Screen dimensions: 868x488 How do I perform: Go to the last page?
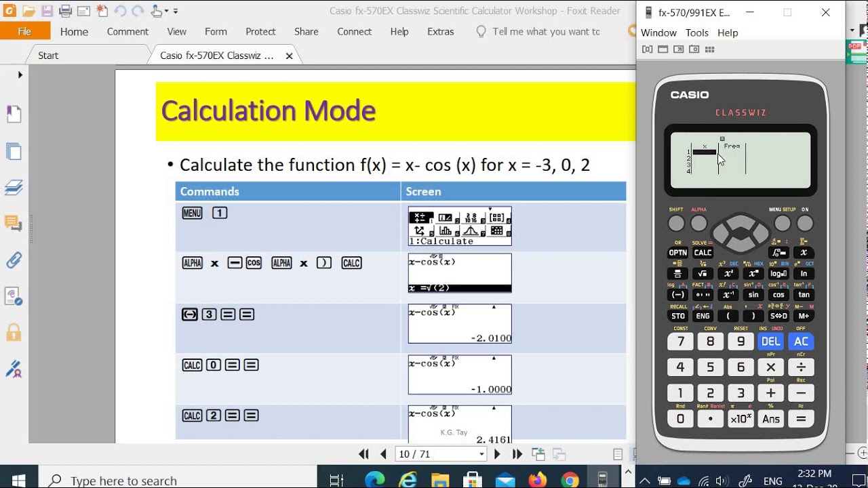(x=517, y=454)
